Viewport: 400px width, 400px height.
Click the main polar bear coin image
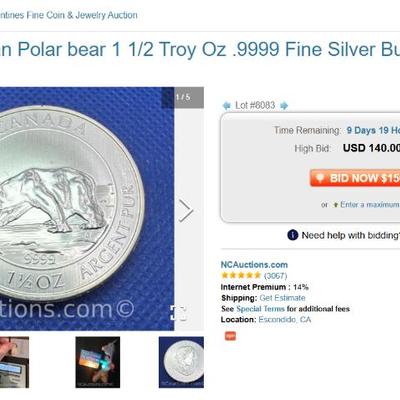point(87,209)
